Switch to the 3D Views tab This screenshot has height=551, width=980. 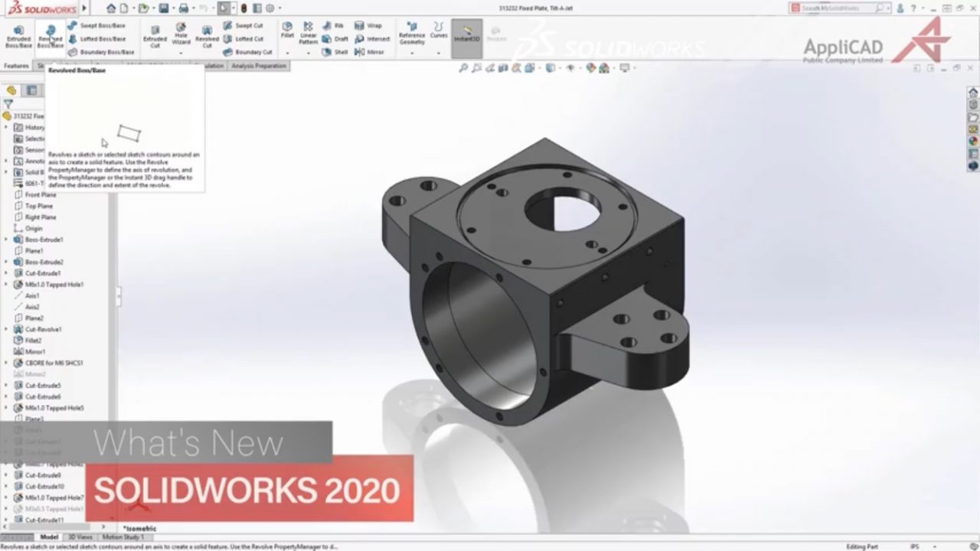click(x=79, y=537)
